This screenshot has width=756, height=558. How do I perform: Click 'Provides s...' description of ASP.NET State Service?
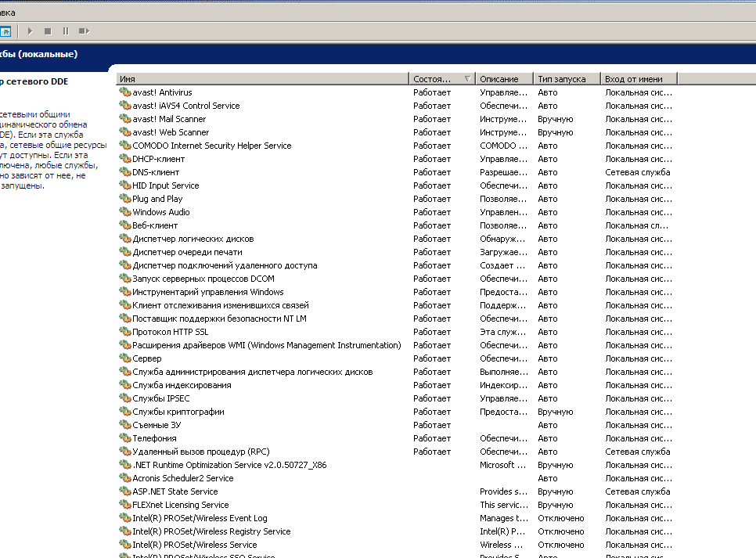503,491
